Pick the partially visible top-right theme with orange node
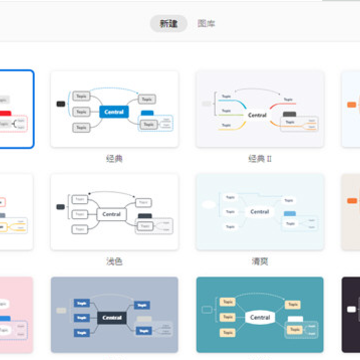The image size is (360, 360). [351, 109]
